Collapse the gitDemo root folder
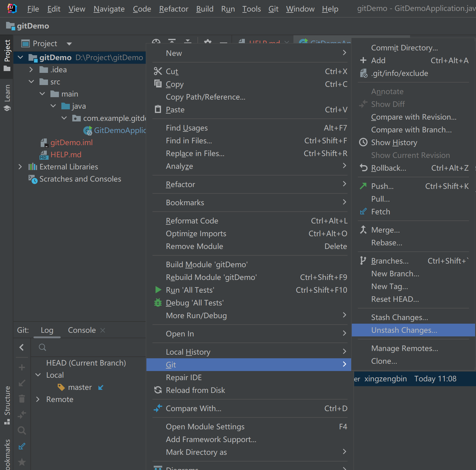 pos(20,57)
